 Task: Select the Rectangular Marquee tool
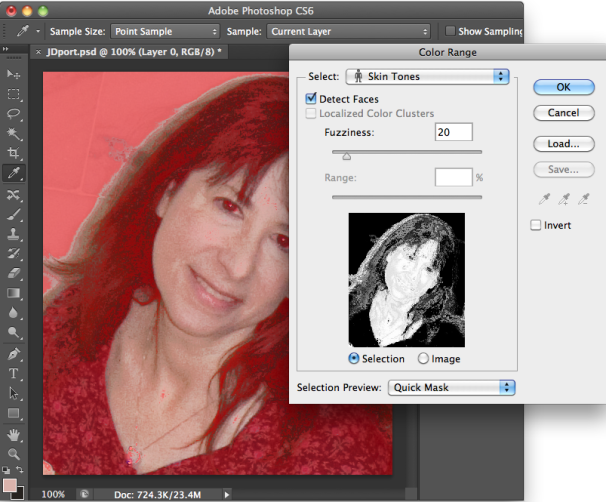pos(14,95)
